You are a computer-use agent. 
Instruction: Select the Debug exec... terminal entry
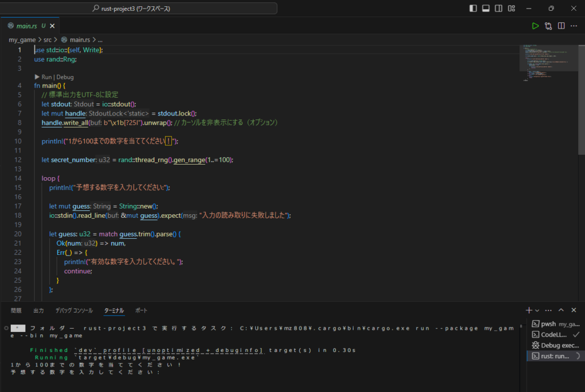tap(555, 345)
